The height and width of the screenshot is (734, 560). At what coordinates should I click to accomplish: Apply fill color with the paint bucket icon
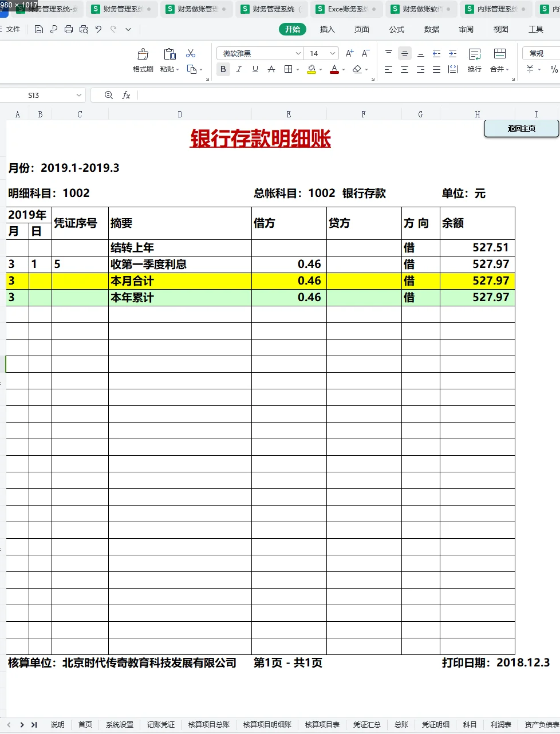click(x=311, y=69)
